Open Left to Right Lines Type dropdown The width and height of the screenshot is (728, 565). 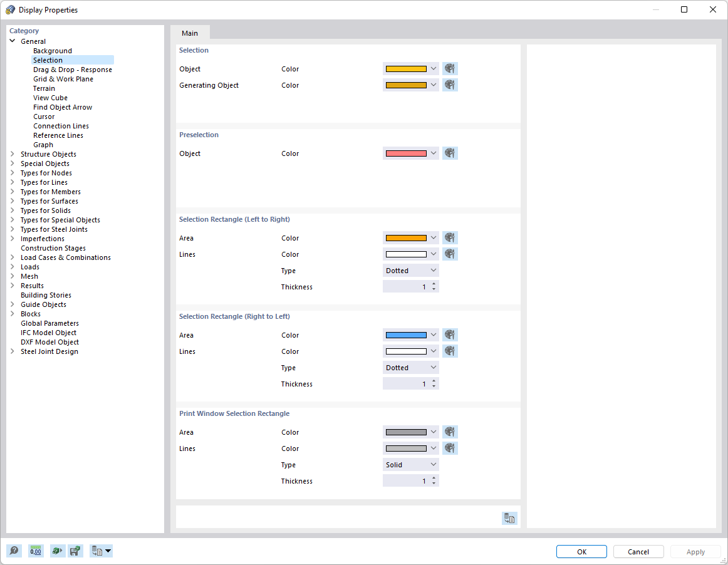[x=410, y=270]
